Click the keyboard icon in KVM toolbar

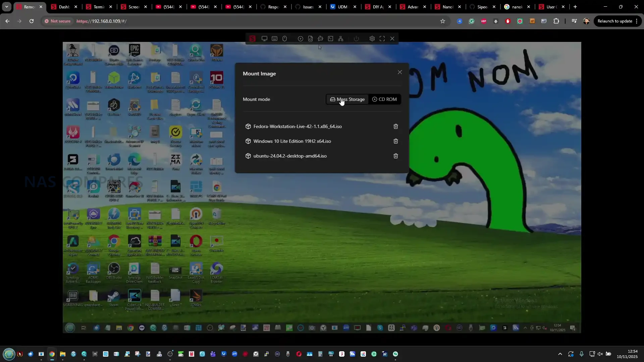(274, 39)
